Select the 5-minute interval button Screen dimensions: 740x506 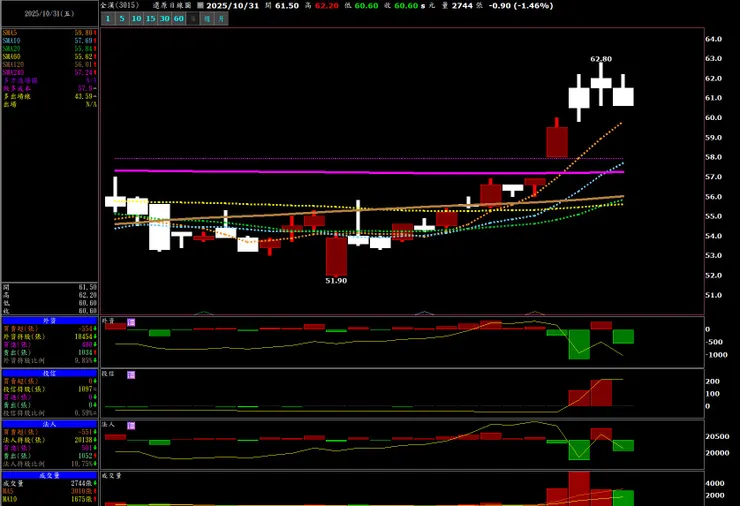tap(122, 19)
